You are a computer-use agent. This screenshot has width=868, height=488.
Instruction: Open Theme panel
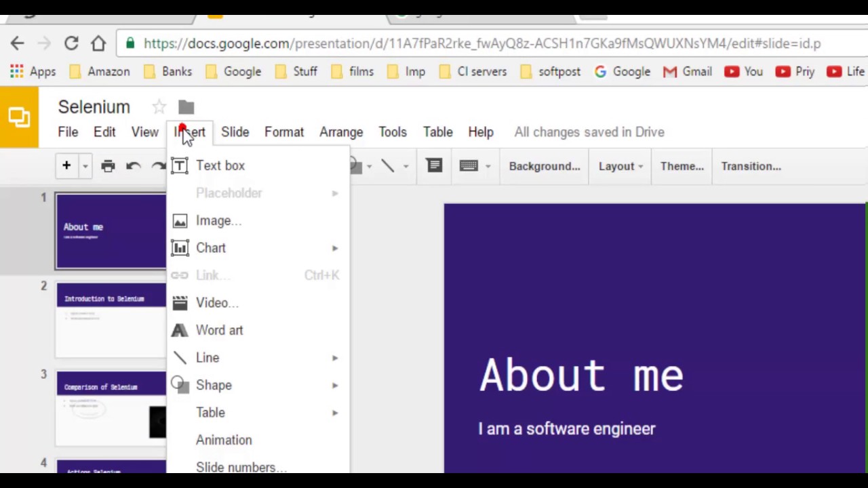pos(682,166)
